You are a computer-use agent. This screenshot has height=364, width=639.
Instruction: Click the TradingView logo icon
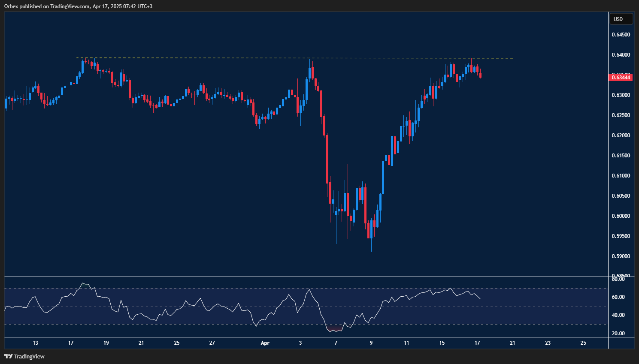(x=8, y=356)
